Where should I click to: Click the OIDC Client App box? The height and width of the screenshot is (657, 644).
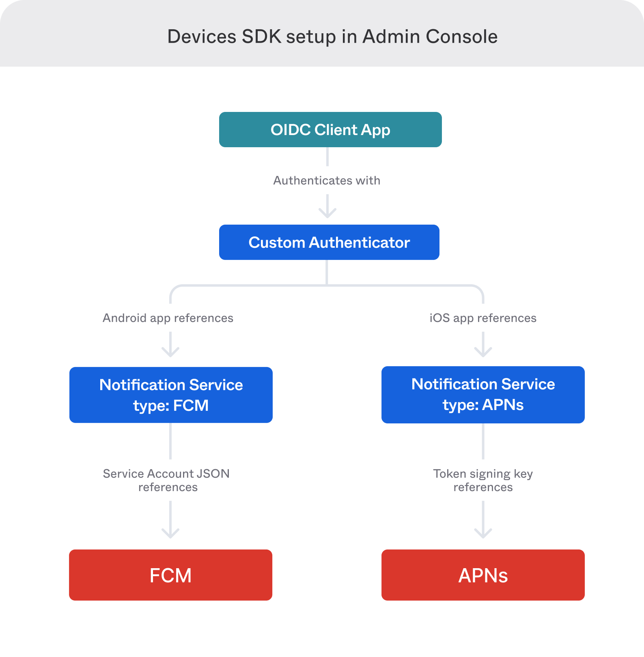(x=330, y=130)
